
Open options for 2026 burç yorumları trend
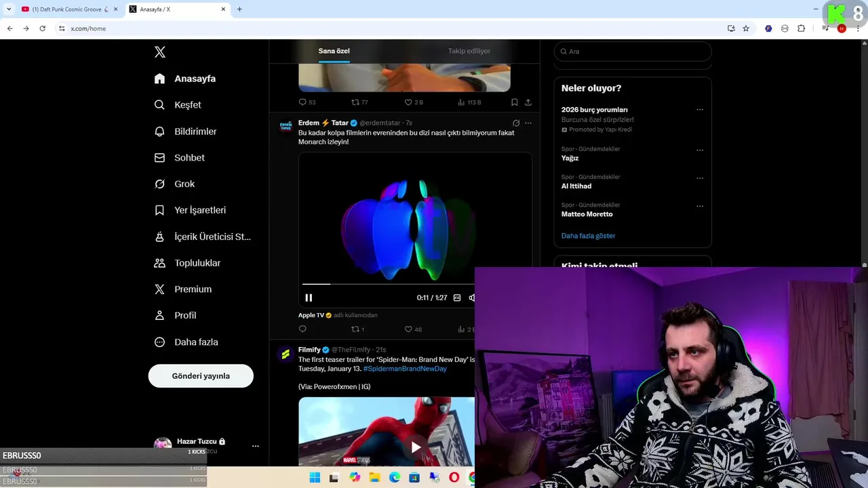click(x=700, y=110)
